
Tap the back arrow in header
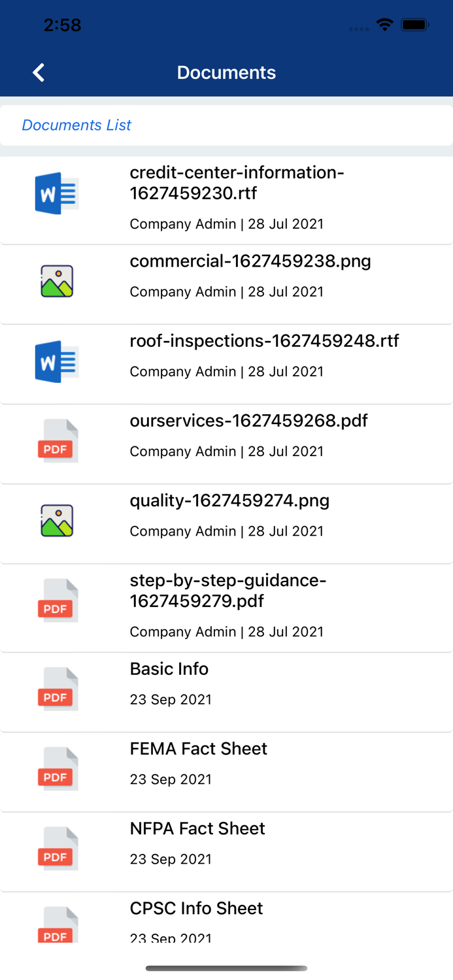pyautogui.click(x=39, y=73)
